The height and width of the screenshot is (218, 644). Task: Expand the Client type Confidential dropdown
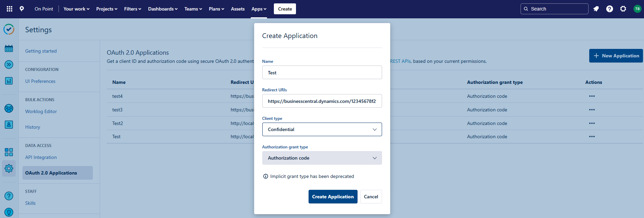coord(322,129)
